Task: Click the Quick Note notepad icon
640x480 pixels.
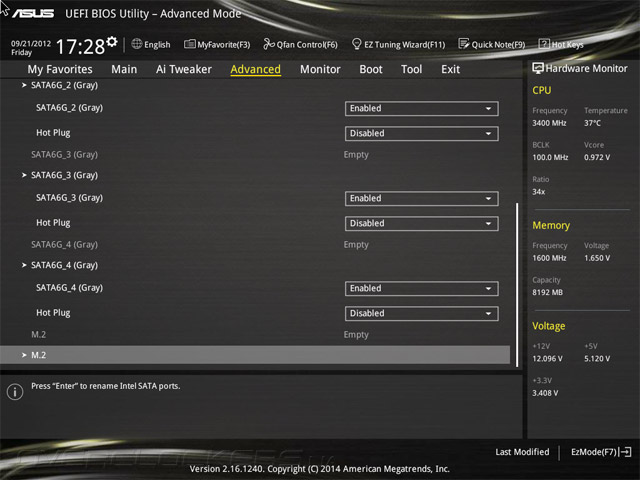Action: coord(464,44)
